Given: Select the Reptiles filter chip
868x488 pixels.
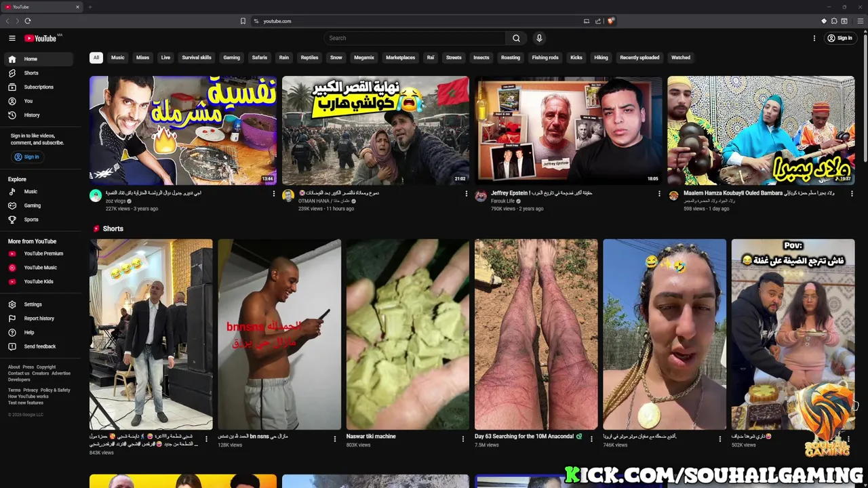Looking at the screenshot, I should pos(309,58).
